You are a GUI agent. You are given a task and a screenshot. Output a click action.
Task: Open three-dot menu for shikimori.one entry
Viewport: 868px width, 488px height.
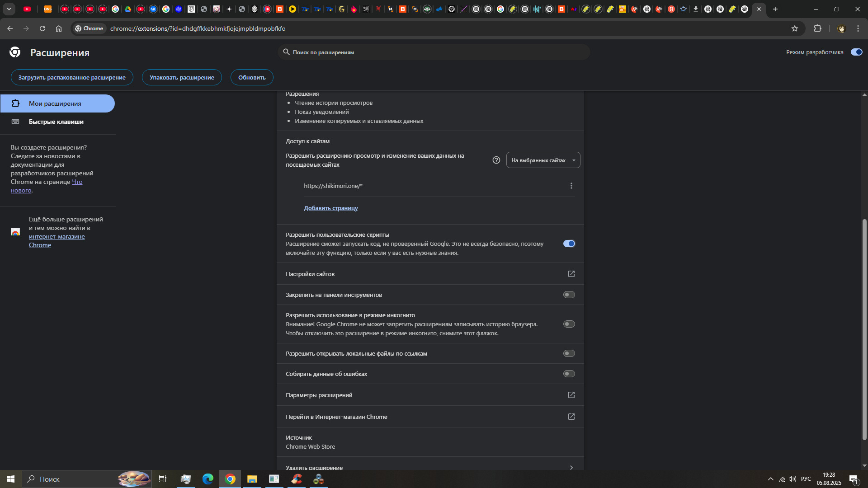[571, 186]
